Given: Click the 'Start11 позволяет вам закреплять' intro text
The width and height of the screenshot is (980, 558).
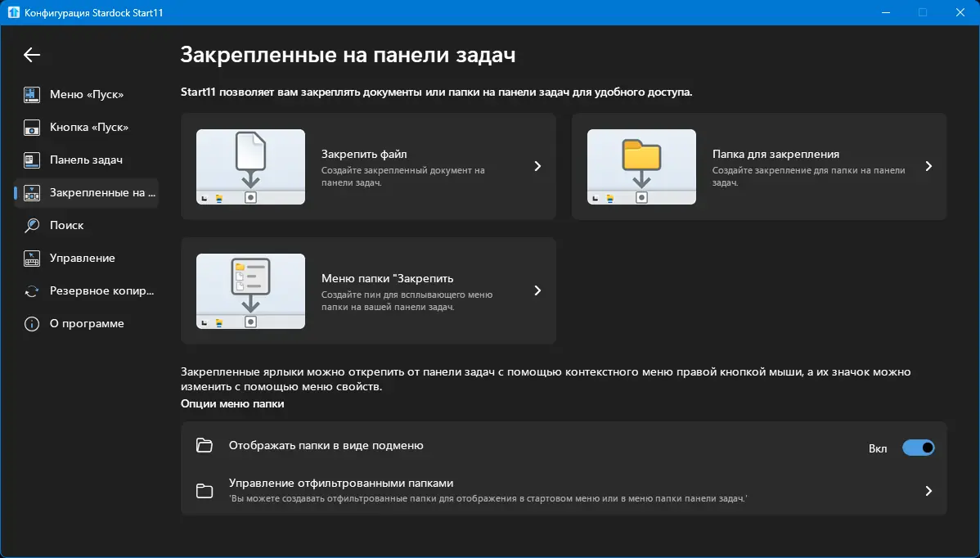Looking at the screenshot, I should click(x=436, y=92).
